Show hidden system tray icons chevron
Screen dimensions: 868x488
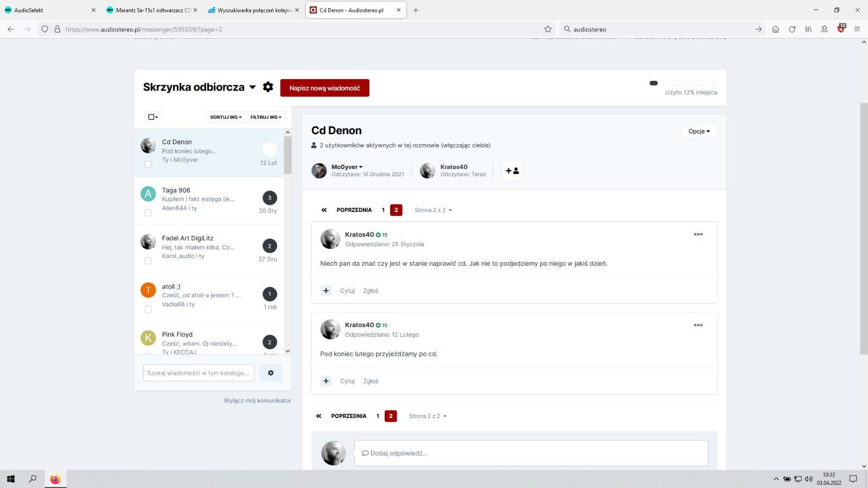pos(776,479)
